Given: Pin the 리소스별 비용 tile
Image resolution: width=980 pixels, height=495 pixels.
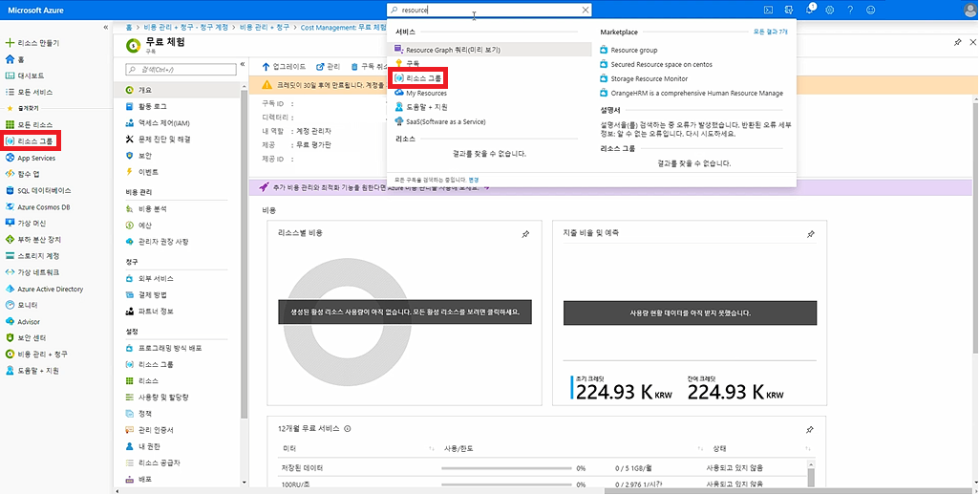Looking at the screenshot, I should [x=525, y=234].
